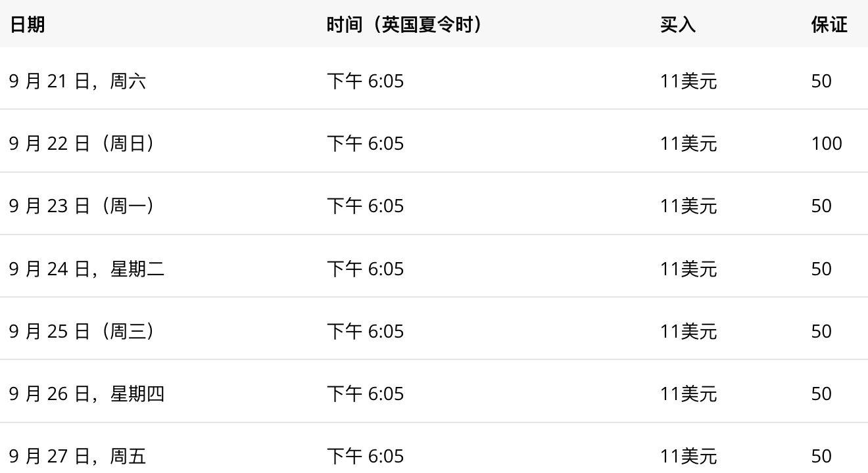The image size is (868, 473).
Task: Click the 下午 6:05 time for 9 月 22 日
Action: (x=366, y=143)
